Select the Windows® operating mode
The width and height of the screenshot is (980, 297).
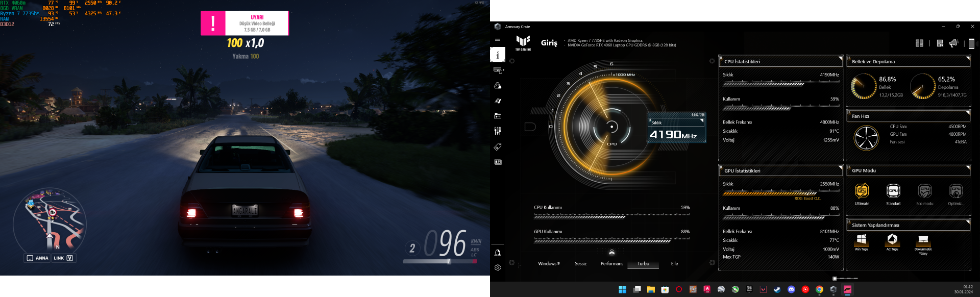click(x=549, y=264)
